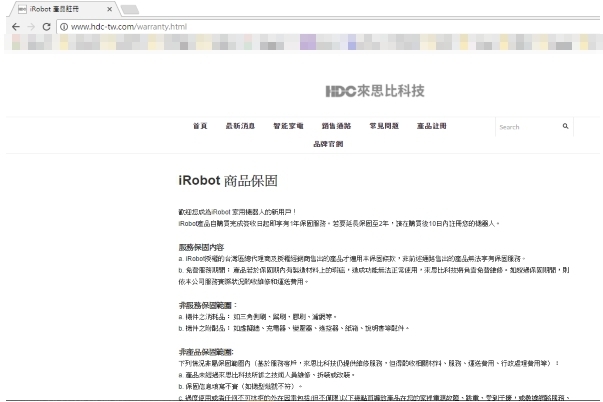603x402 pixels.
Task: Open the 智能家電 menu item
Action: click(x=288, y=126)
